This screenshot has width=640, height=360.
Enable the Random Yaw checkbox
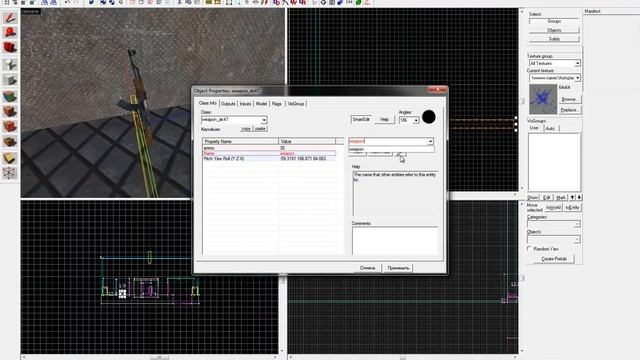529,249
